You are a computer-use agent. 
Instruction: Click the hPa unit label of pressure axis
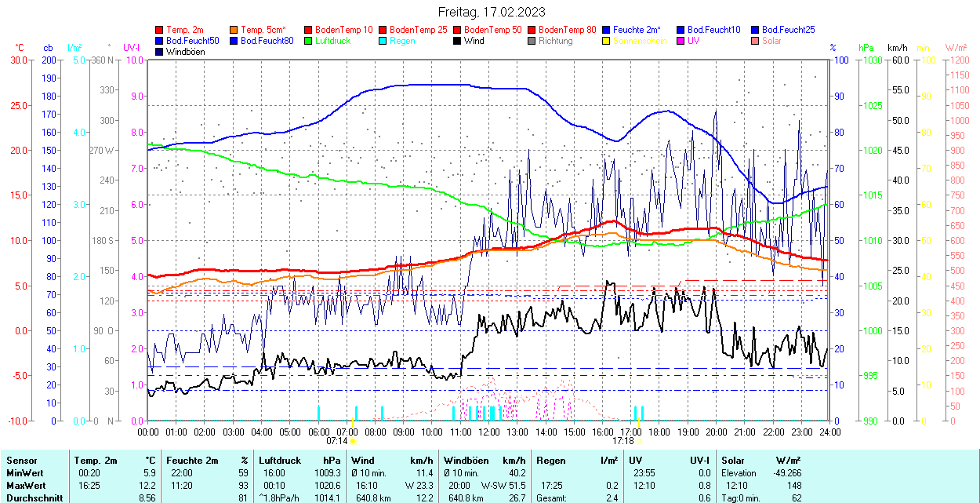pos(866,48)
